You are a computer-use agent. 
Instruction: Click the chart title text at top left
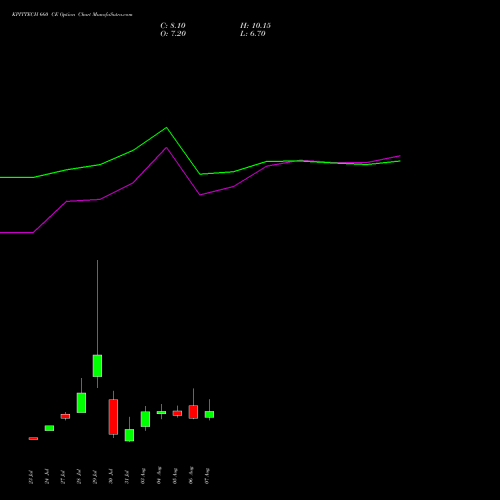tap(72, 15)
